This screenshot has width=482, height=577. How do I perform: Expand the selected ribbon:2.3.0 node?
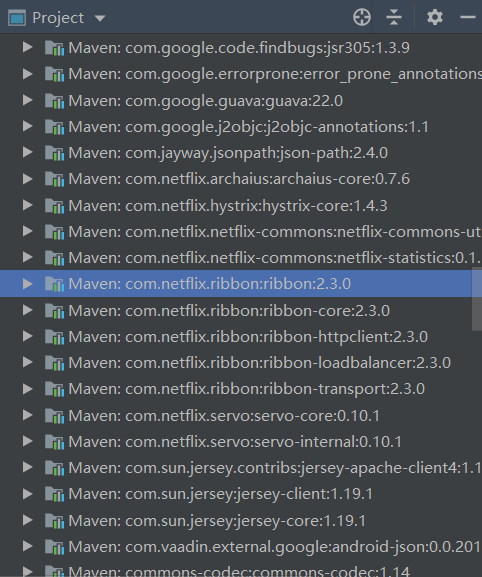28,284
